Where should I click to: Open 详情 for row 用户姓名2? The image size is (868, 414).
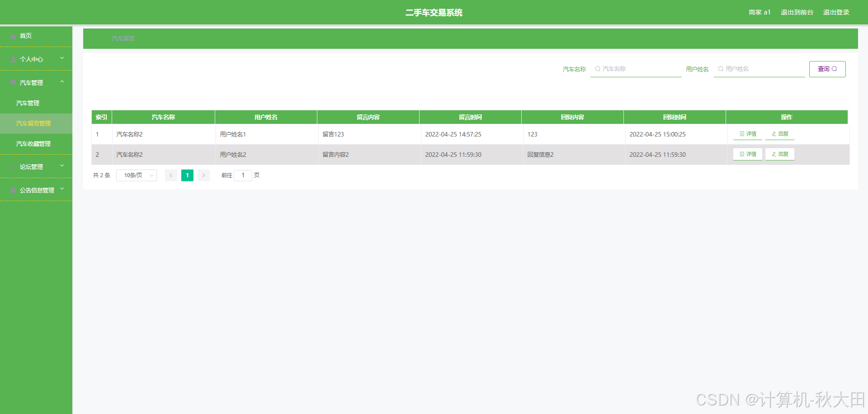748,154
